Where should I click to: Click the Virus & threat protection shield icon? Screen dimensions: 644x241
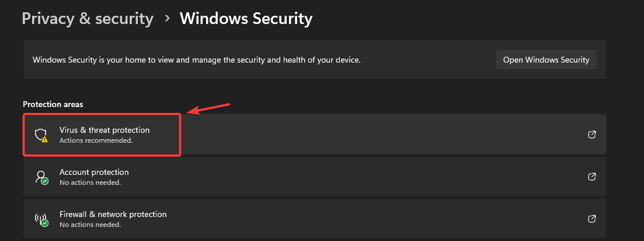(x=40, y=135)
